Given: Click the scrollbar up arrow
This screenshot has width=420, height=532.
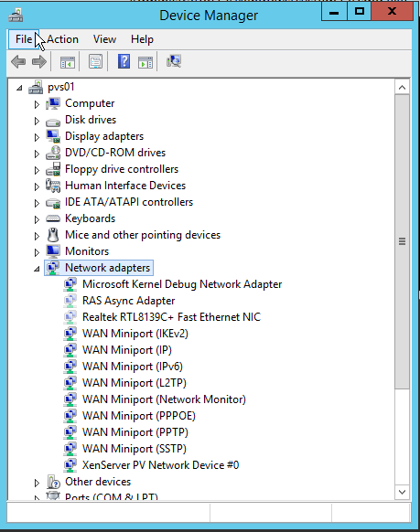Looking at the screenshot, I should click(x=402, y=88).
